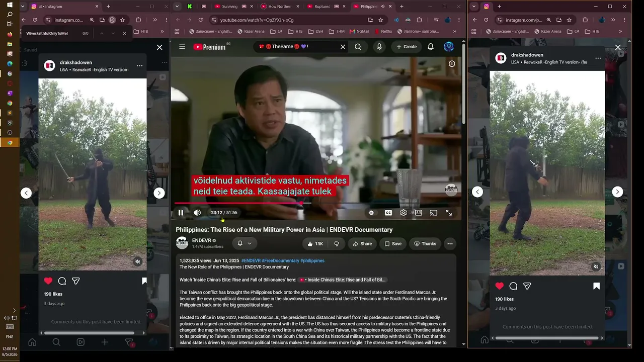
Task: Enter fullscreen in YouTube player
Action: click(449, 213)
